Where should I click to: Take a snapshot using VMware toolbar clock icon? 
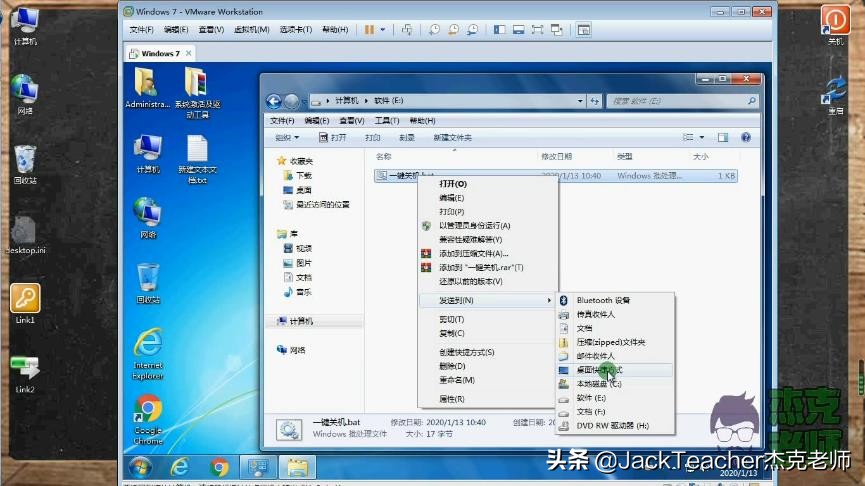(435, 30)
